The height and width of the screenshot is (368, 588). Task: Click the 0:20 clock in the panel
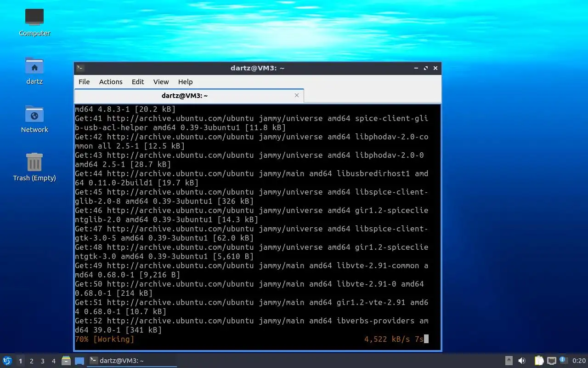click(579, 361)
